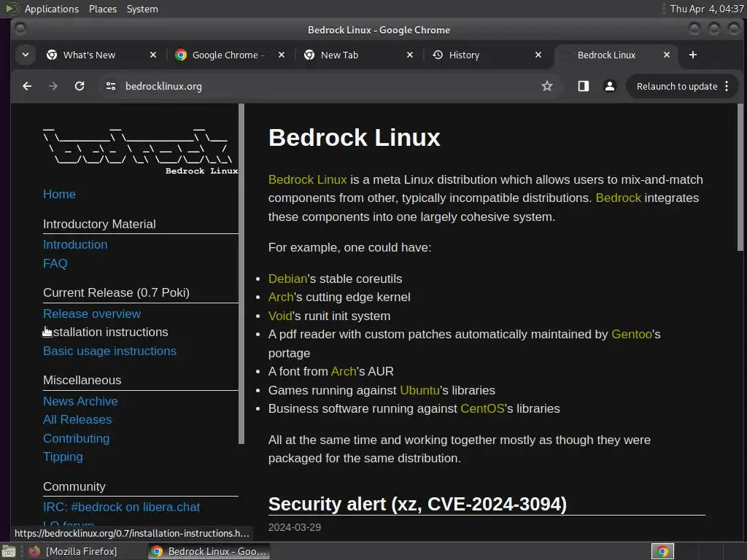The width and height of the screenshot is (747, 560).
Task: Open the Applications menu
Action: 52,9
